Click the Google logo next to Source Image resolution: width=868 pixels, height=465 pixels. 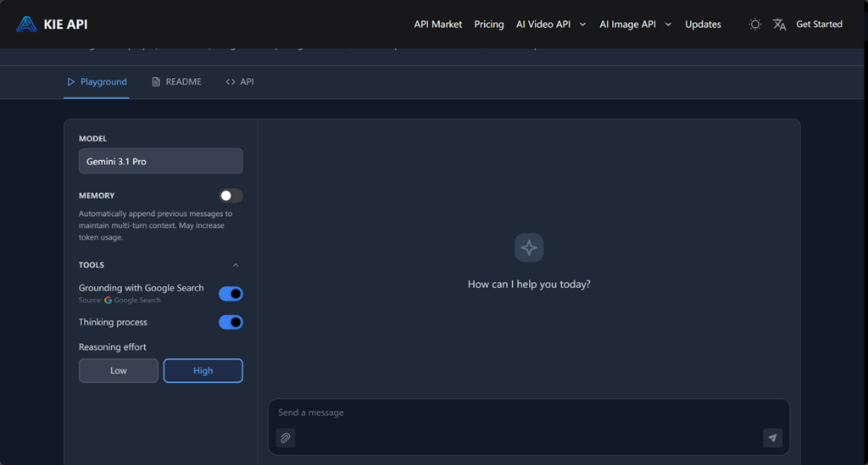point(108,301)
